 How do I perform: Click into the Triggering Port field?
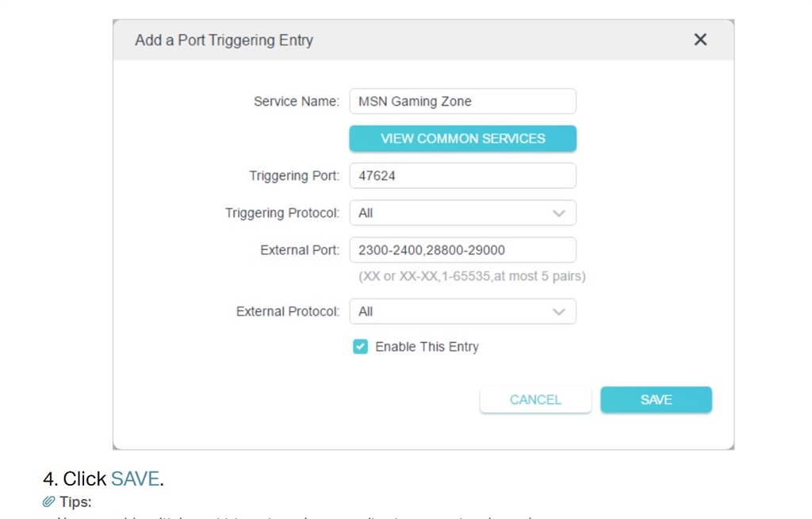(x=462, y=175)
